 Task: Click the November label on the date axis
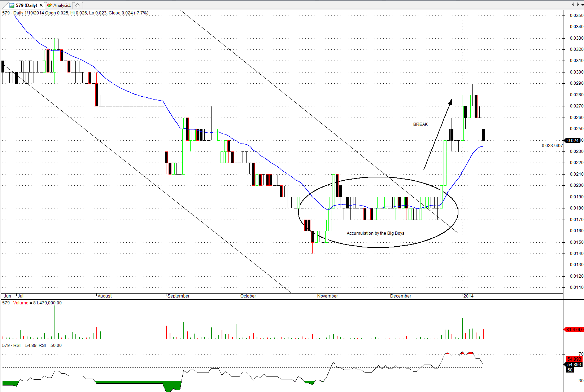(327, 296)
